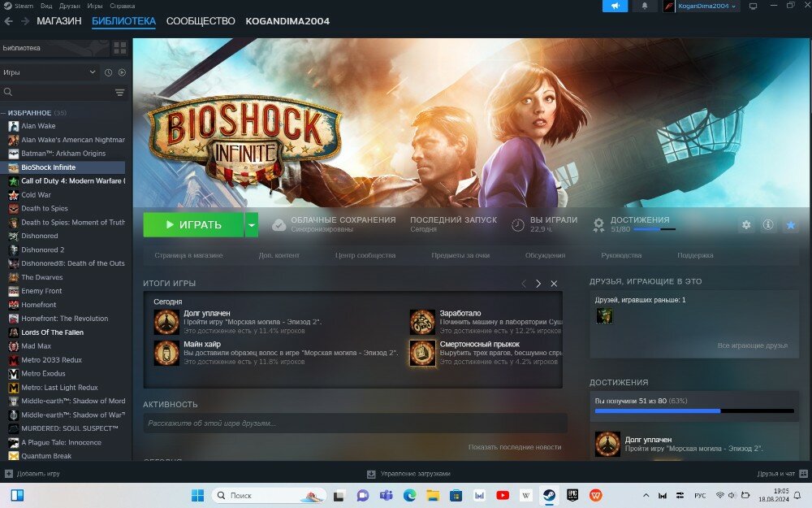Image resolution: width=812 pixels, height=508 pixels.
Task: Open the Игры menu in the menu bar
Action: [x=94, y=6]
